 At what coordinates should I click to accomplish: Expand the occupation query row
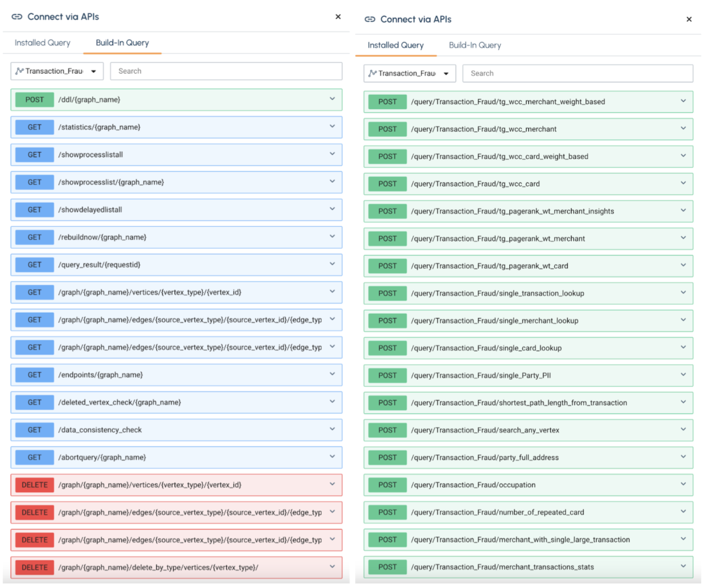click(683, 484)
